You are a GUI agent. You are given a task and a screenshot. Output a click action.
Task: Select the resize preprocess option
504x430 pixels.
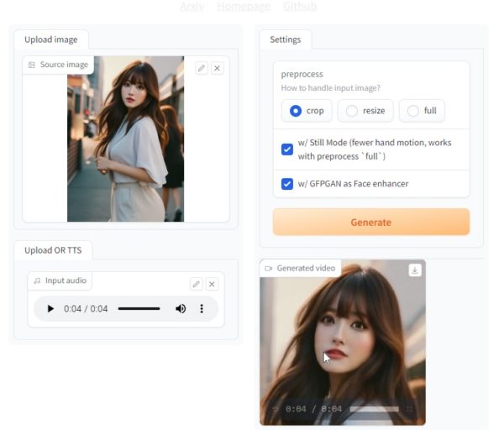pyautogui.click(x=352, y=111)
